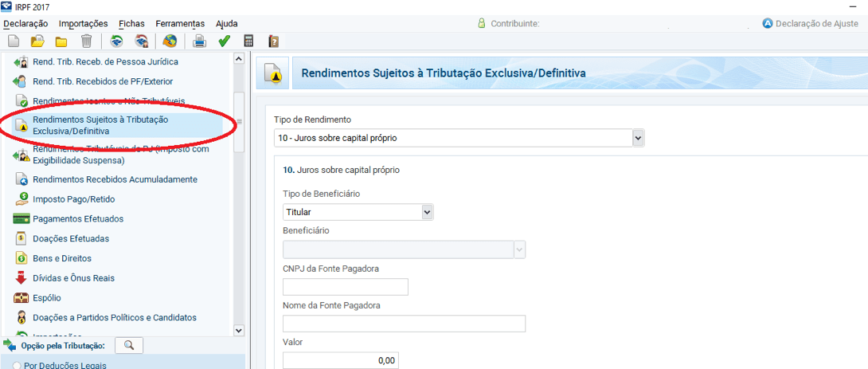The width and height of the screenshot is (868, 369).
Task: Go to Pagamentos Efetuados section
Action: point(78,218)
